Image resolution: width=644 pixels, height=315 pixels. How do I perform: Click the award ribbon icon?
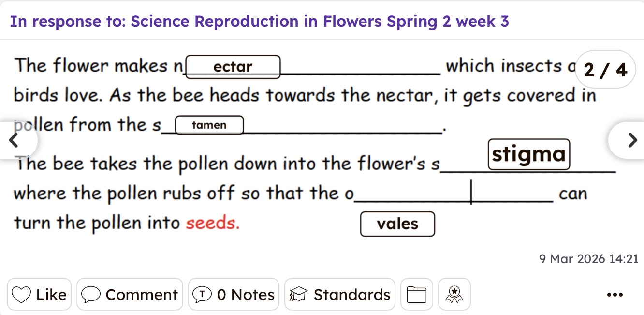pyautogui.click(x=454, y=294)
